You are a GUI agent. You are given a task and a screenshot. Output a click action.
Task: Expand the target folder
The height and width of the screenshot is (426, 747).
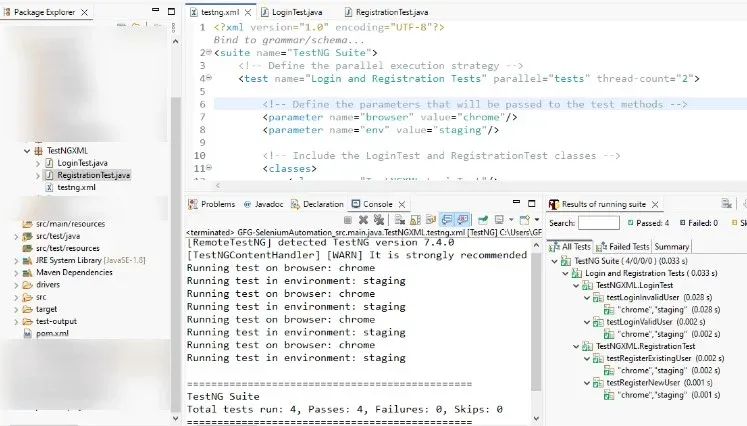point(16,309)
